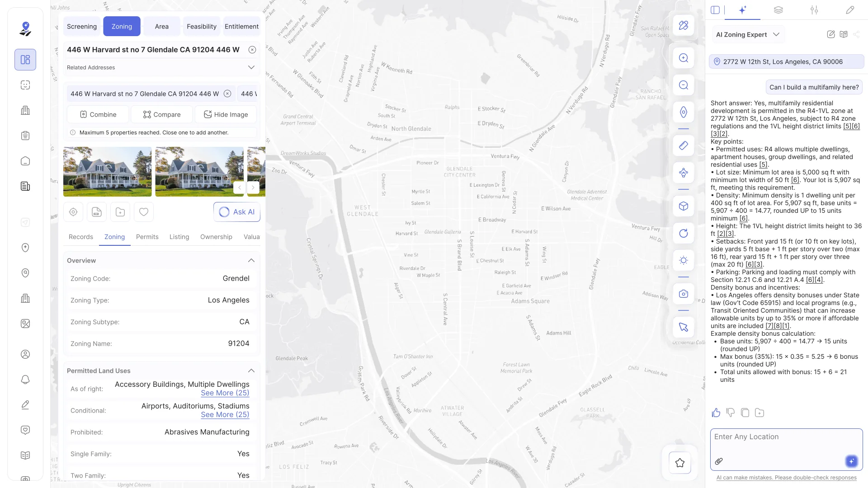Viewport: 868px width, 488px height.
Task: Click the 2772 W 12th St location field
Action: [x=787, y=61]
